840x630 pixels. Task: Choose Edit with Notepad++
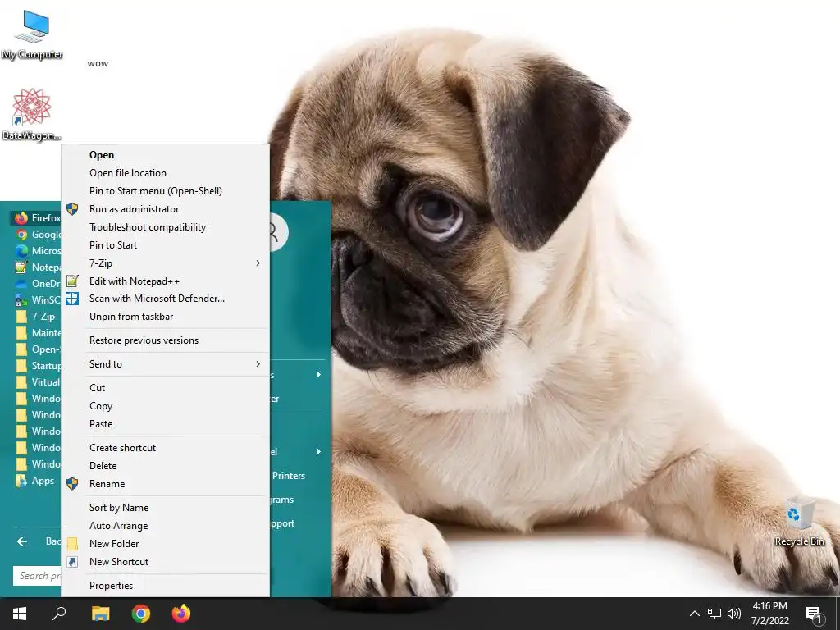click(x=166, y=281)
